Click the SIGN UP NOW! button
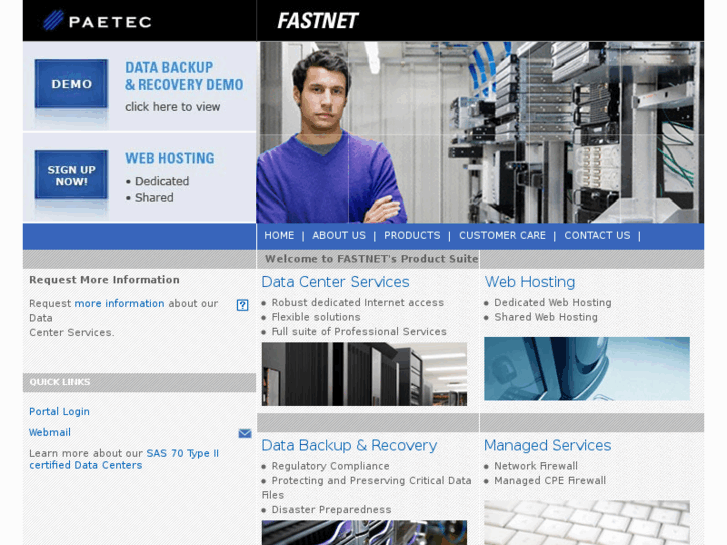The image size is (727, 545). pos(71,175)
